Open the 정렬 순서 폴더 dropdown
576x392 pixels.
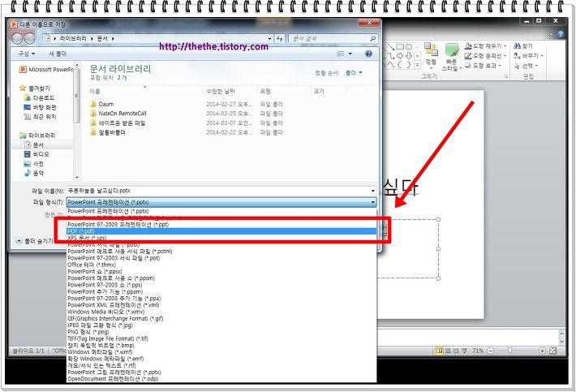coord(354,73)
